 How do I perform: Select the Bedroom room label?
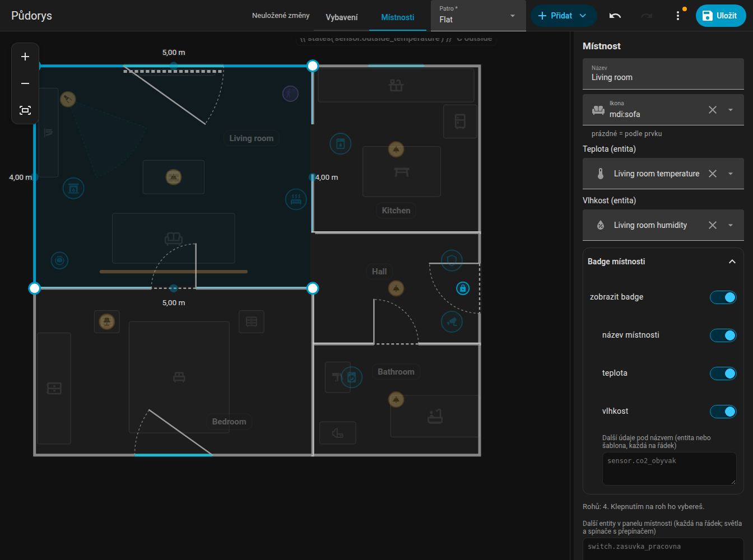229,422
